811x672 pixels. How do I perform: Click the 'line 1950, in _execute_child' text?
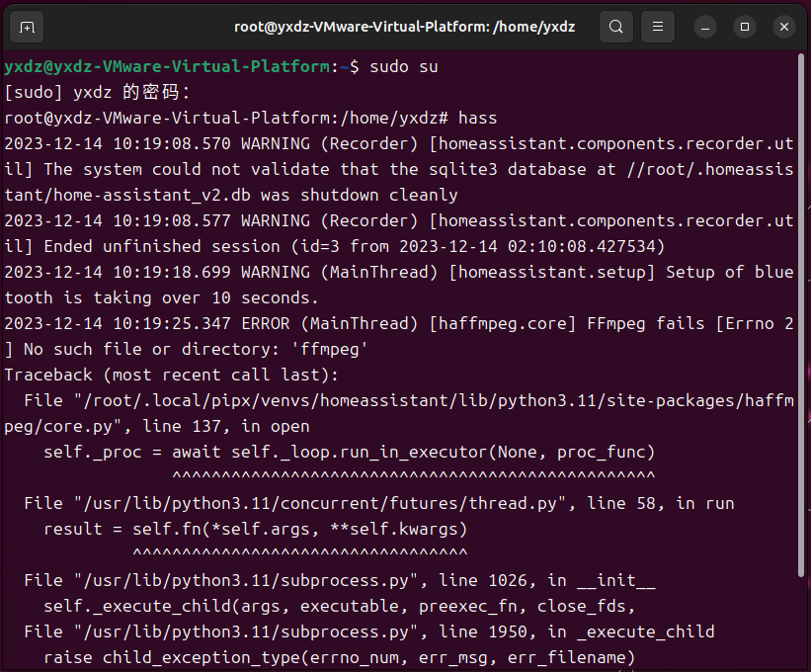[577, 632]
